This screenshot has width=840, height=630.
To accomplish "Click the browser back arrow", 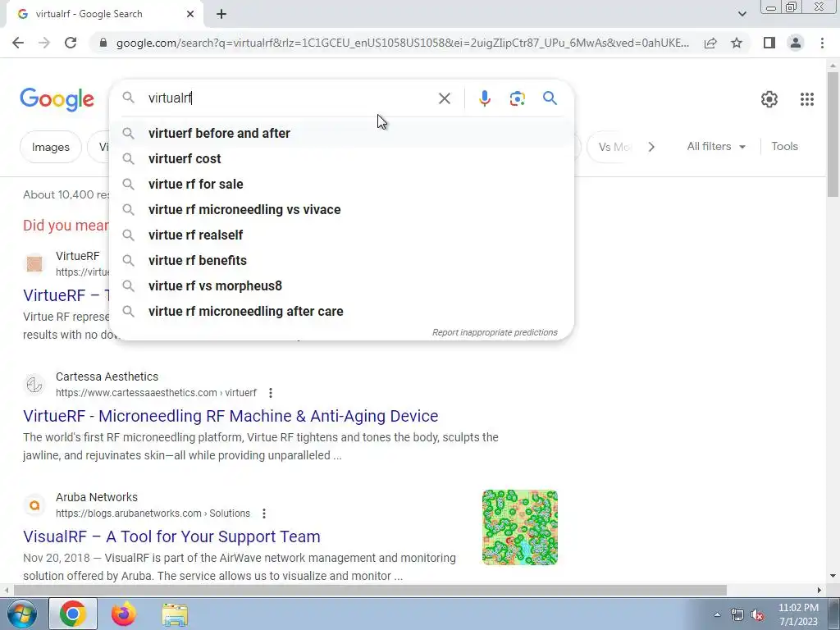I will (x=18, y=43).
